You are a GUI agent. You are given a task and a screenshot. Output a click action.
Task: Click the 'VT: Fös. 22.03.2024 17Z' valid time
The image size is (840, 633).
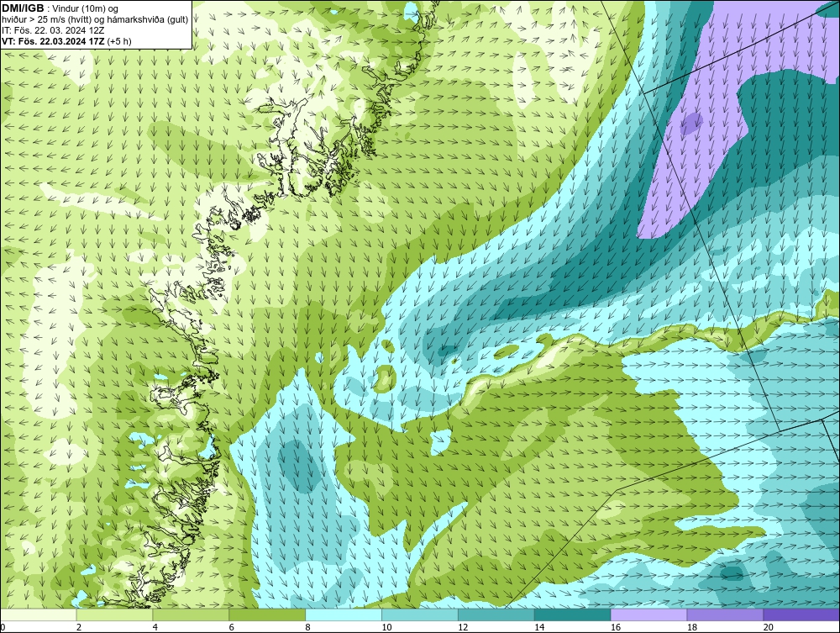pyautogui.click(x=53, y=41)
